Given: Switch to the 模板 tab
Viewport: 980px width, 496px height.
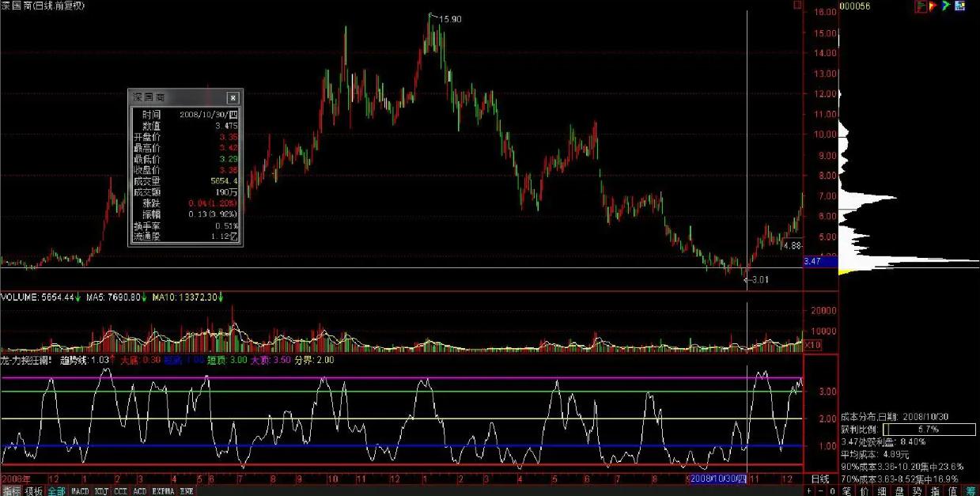Looking at the screenshot, I should point(33,491).
